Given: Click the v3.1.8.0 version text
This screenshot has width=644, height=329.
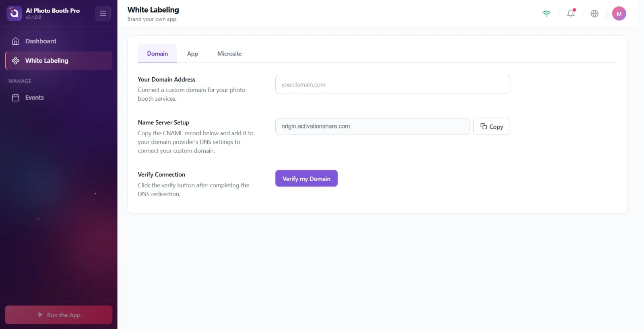Looking at the screenshot, I should [33, 17].
